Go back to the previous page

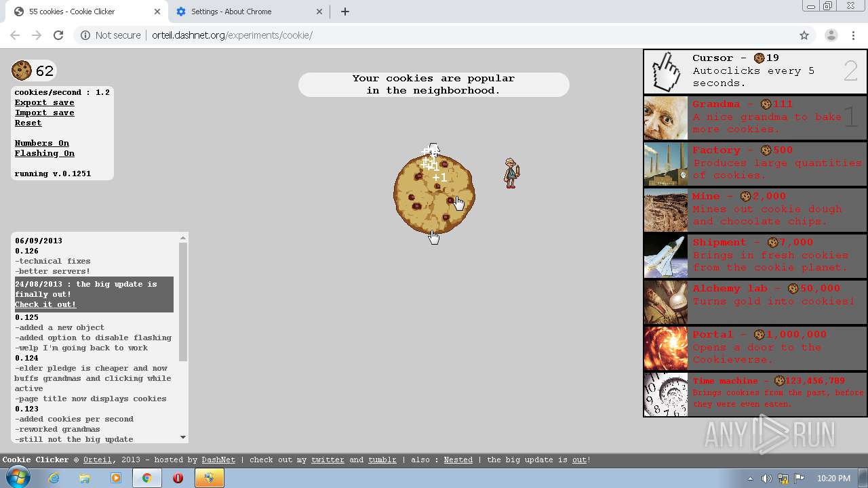(15, 35)
